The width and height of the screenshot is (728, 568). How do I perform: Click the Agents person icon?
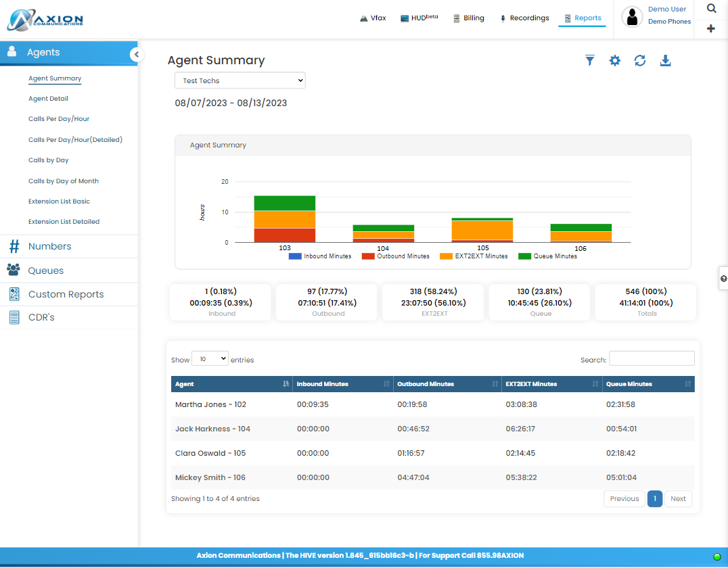[12, 51]
